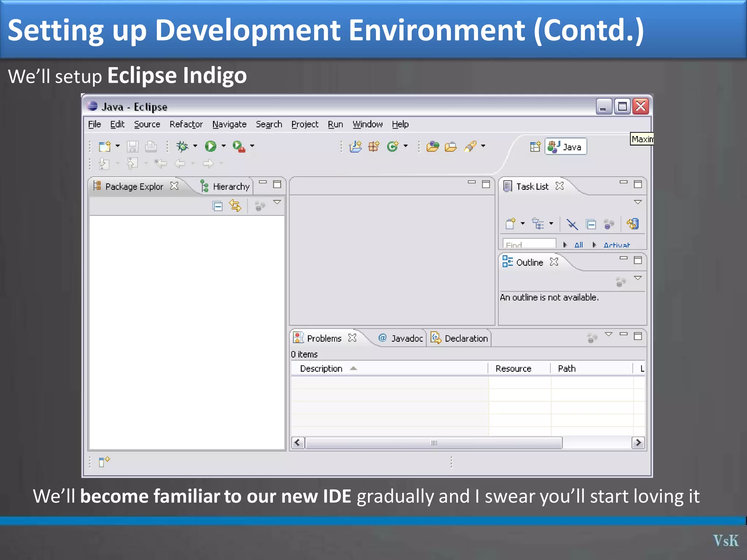Click the Categorized presentation icon in Task List

pos(538,223)
